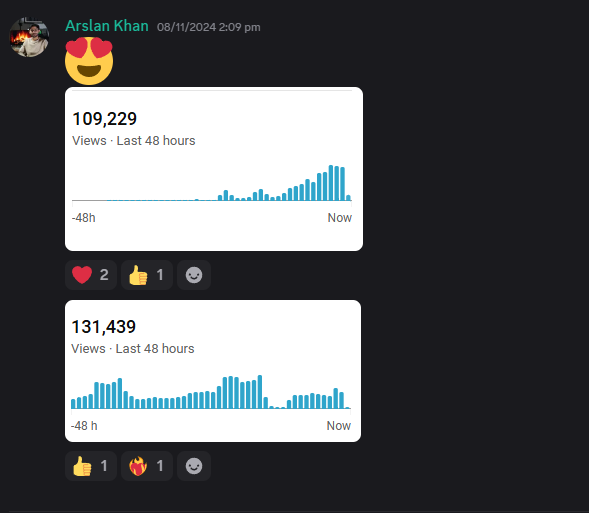This screenshot has width=589, height=513.
Task: Toggle thumbs up reaction under first image
Action: coord(147,275)
